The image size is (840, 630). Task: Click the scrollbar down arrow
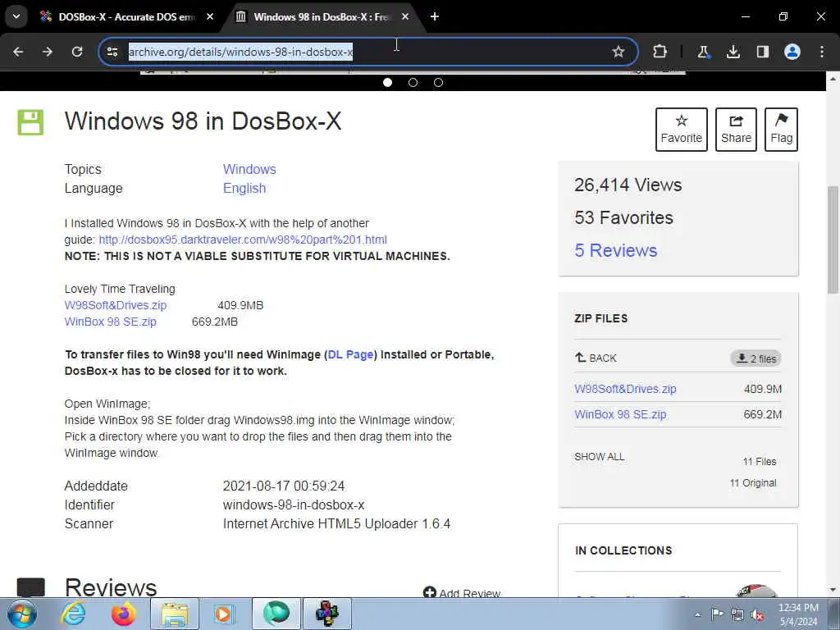click(x=833, y=591)
